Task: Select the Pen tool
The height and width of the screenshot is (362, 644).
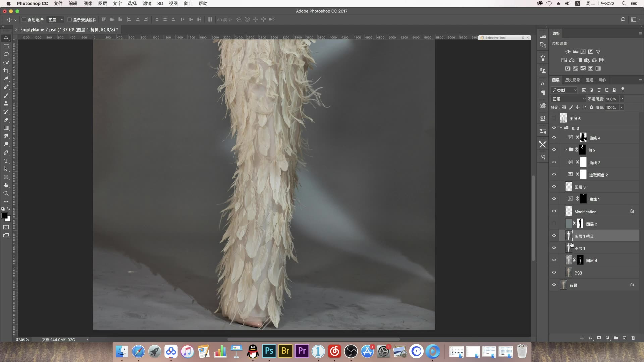Action: (6, 153)
